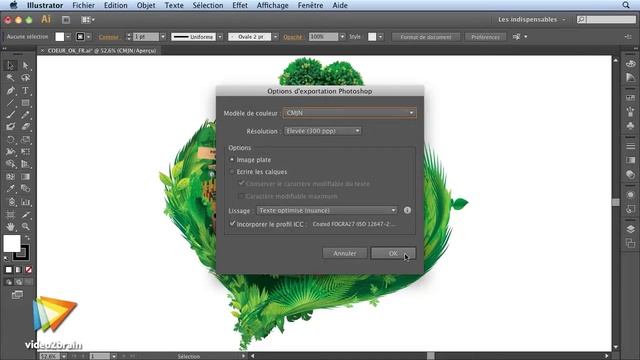640x360 pixels.
Task: Open the Stroke panel icon
Action: tap(630, 146)
